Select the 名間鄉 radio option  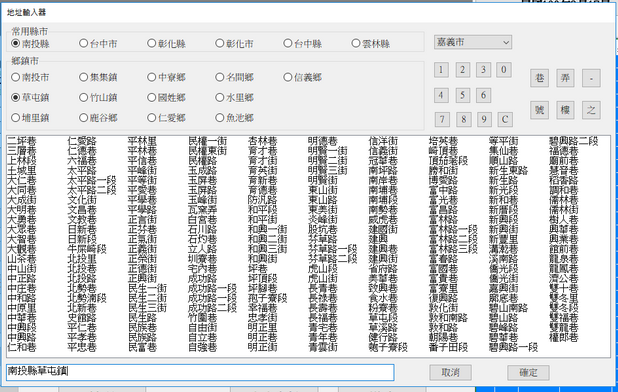235,77
